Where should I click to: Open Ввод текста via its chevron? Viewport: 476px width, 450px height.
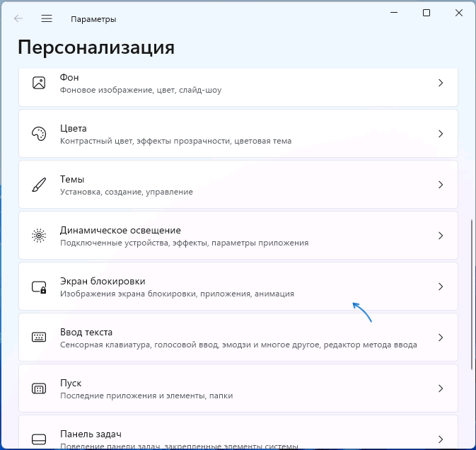[x=441, y=337]
